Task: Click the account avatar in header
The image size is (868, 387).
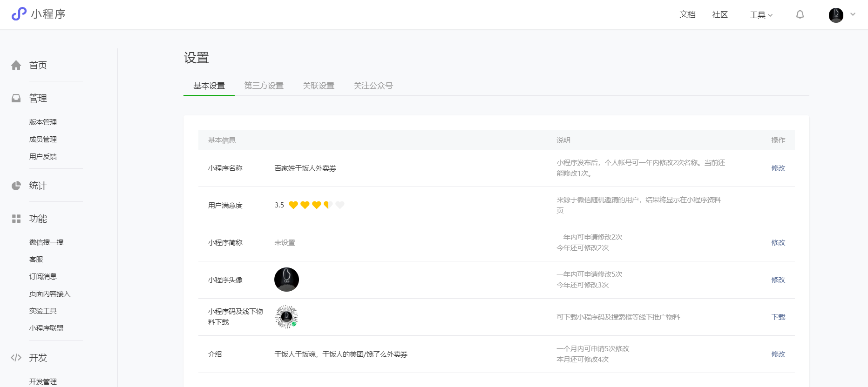Action: [836, 15]
